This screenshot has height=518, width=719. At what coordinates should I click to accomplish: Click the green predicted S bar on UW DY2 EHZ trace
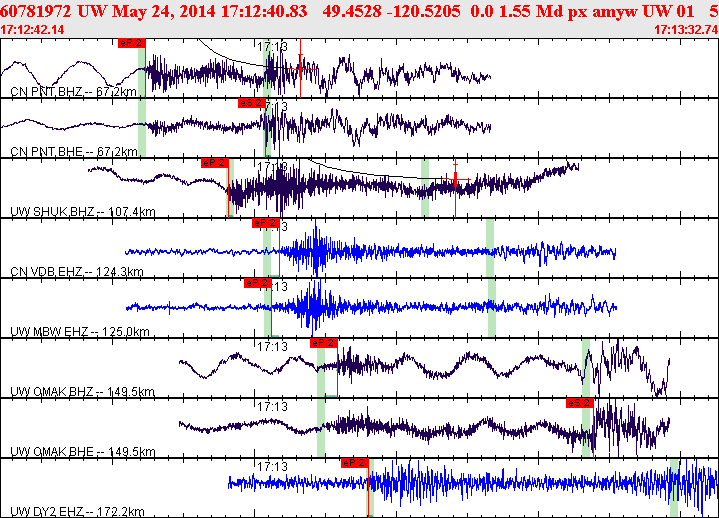click(x=674, y=488)
